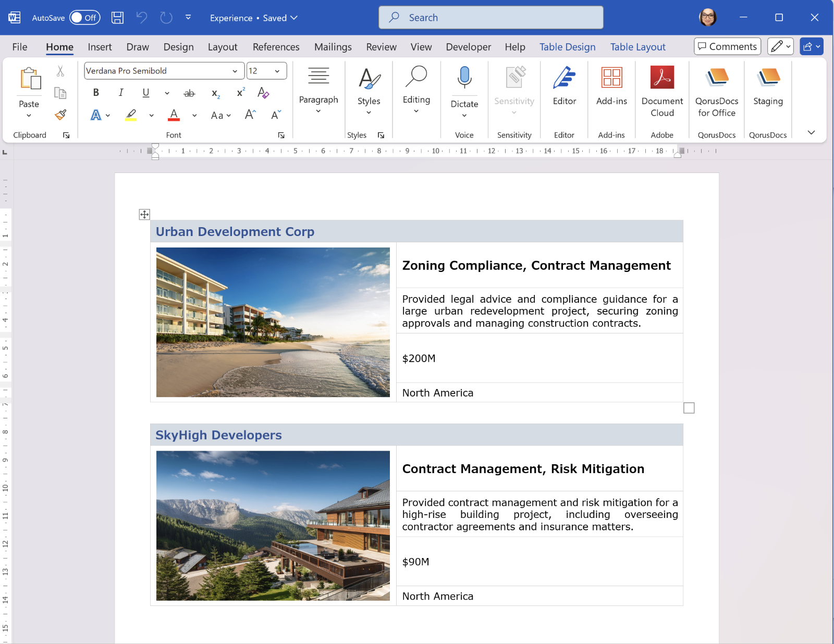The width and height of the screenshot is (834, 644).
Task: Save the document with disk icon
Action: tap(118, 18)
